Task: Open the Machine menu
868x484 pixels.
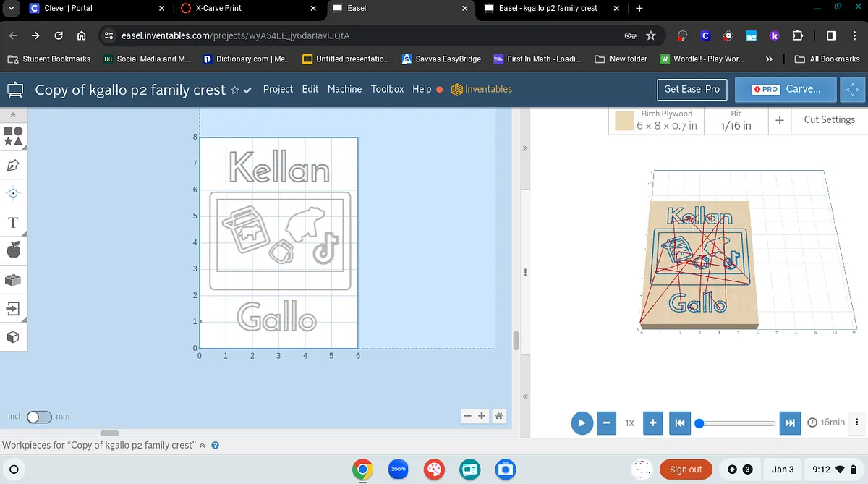Action: 344,89
